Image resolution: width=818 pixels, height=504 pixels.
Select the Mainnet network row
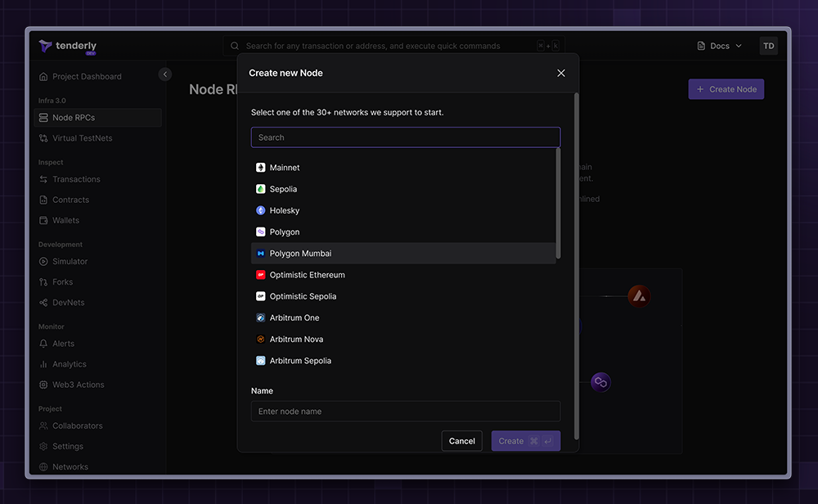coord(403,168)
